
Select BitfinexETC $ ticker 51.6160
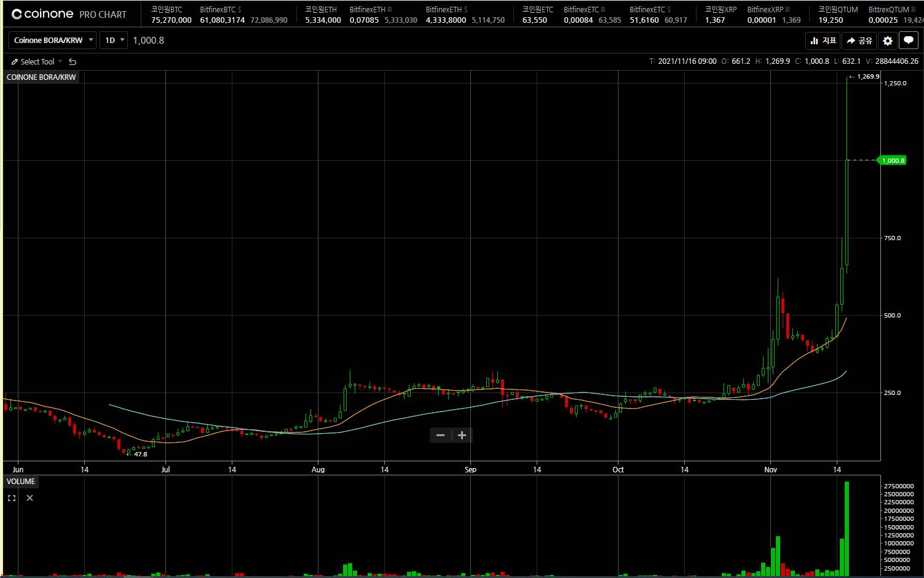tap(658, 15)
